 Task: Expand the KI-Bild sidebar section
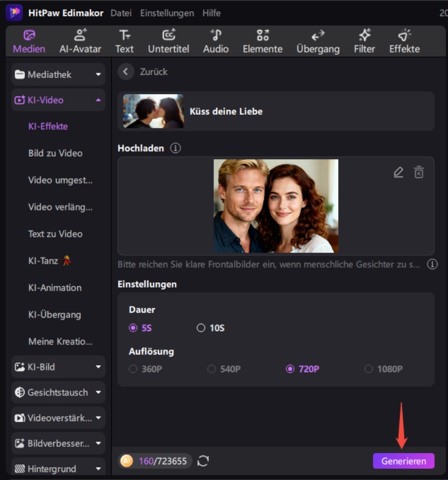[58, 367]
